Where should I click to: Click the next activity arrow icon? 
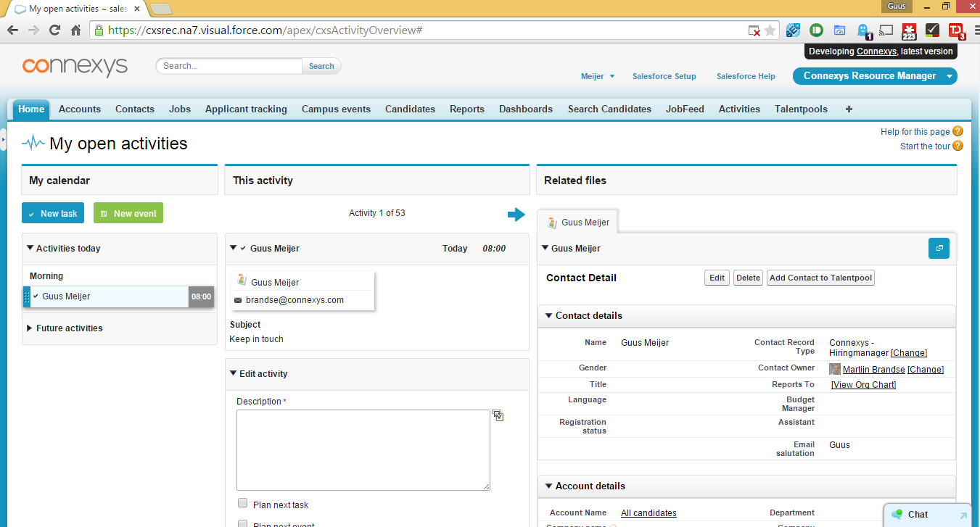(516, 214)
